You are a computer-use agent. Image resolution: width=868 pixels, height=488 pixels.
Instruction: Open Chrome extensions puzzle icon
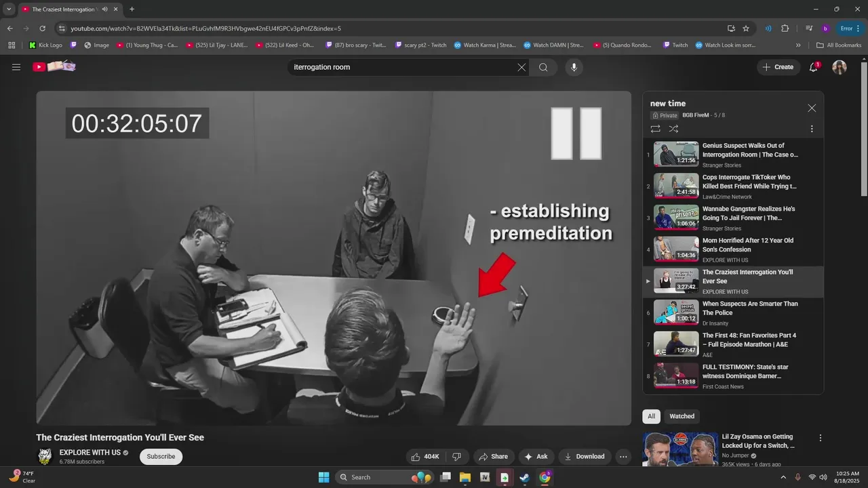point(785,28)
